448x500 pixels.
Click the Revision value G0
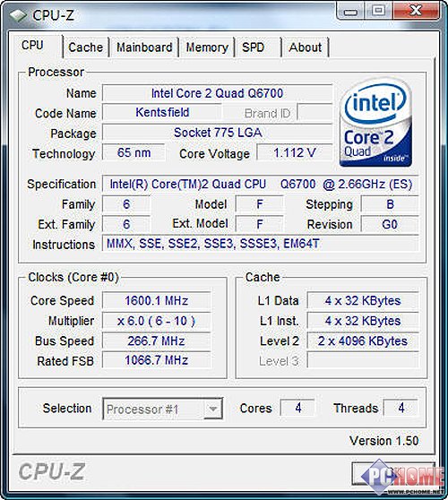(x=390, y=224)
